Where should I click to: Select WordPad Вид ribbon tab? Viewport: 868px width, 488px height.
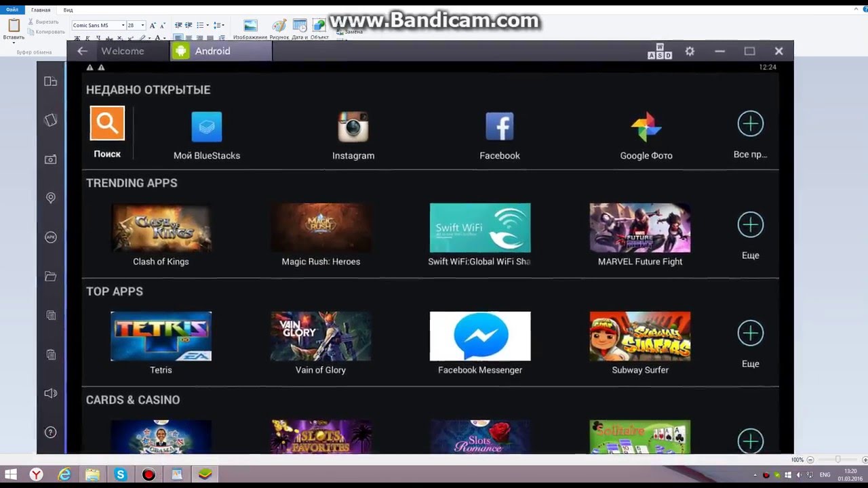point(68,10)
